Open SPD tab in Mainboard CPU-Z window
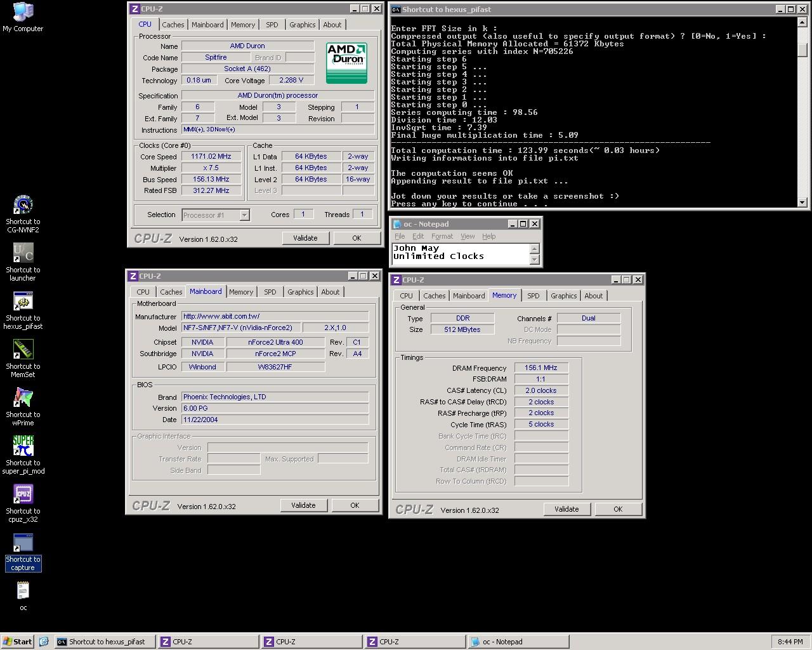Viewport: 812px width, 650px height. click(x=270, y=292)
